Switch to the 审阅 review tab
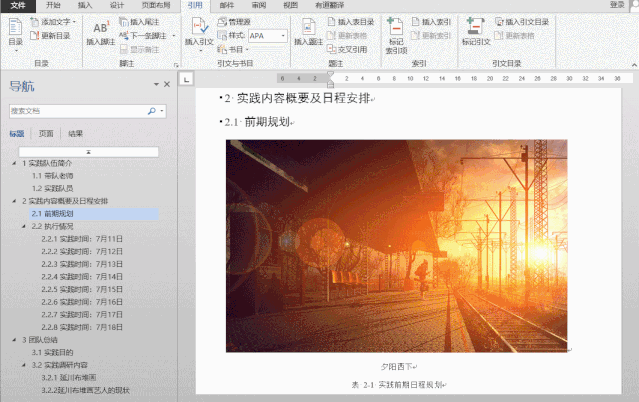Screen dimensions: 639x402 [259, 5]
